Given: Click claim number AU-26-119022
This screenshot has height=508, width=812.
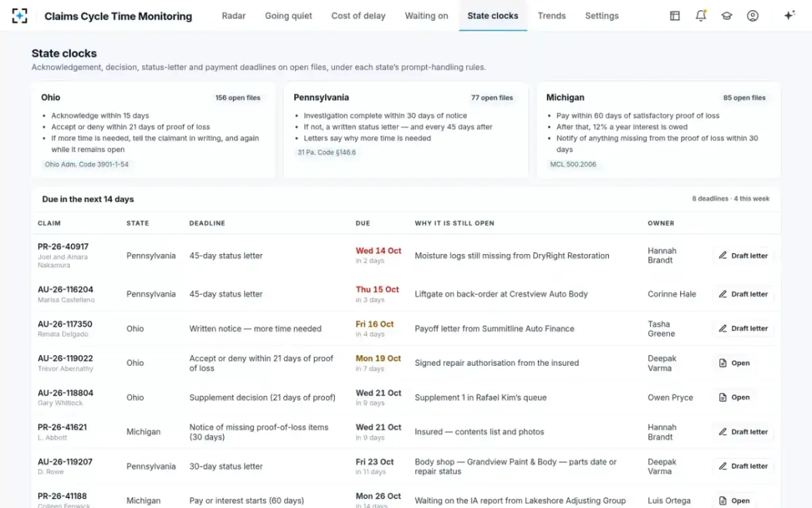Looking at the screenshot, I should tap(66, 358).
